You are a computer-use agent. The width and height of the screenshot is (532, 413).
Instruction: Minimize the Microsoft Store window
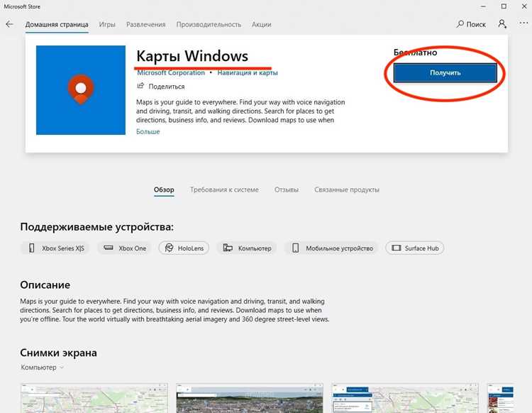click(483, 6)
